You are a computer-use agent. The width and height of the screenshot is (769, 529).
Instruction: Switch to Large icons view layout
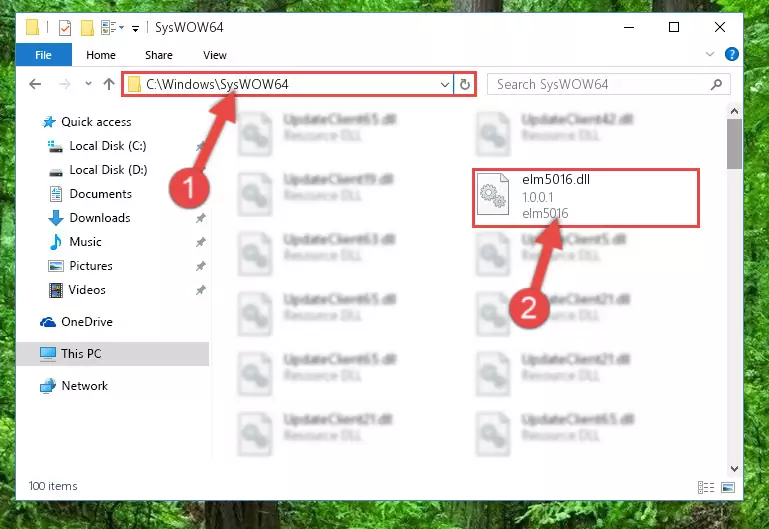click(x=728, y=487)
